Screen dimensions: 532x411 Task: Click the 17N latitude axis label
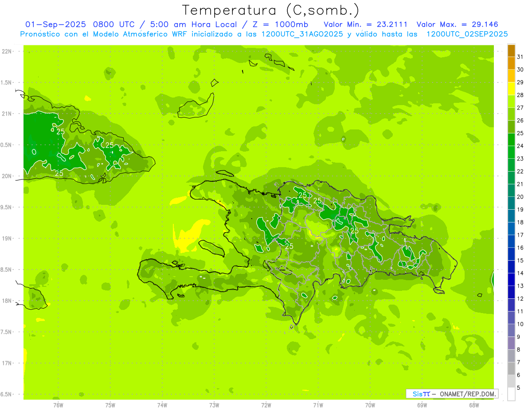point(7,363)
